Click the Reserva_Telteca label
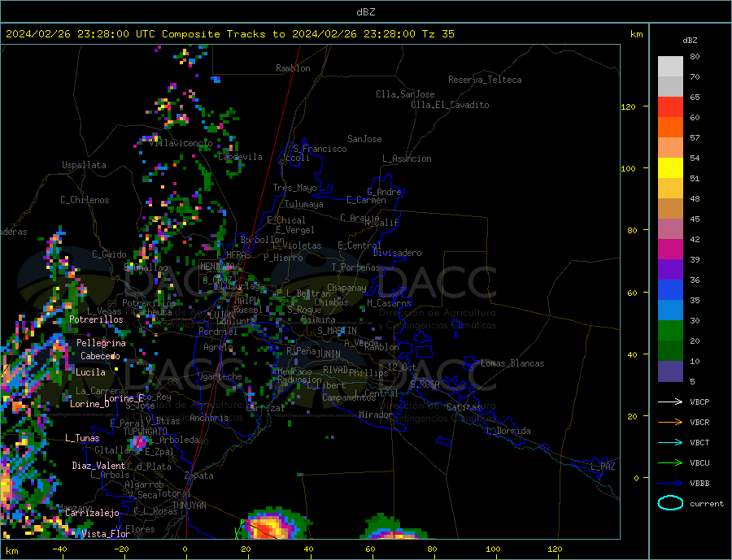The width and height of the screenshot is (732, 560). point(485,80)
